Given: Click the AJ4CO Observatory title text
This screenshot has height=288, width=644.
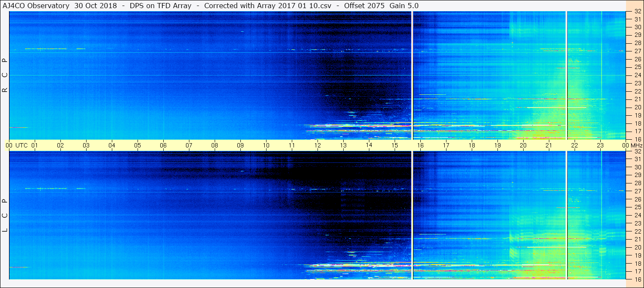Looking at the screenshot, I should [36, 6].
